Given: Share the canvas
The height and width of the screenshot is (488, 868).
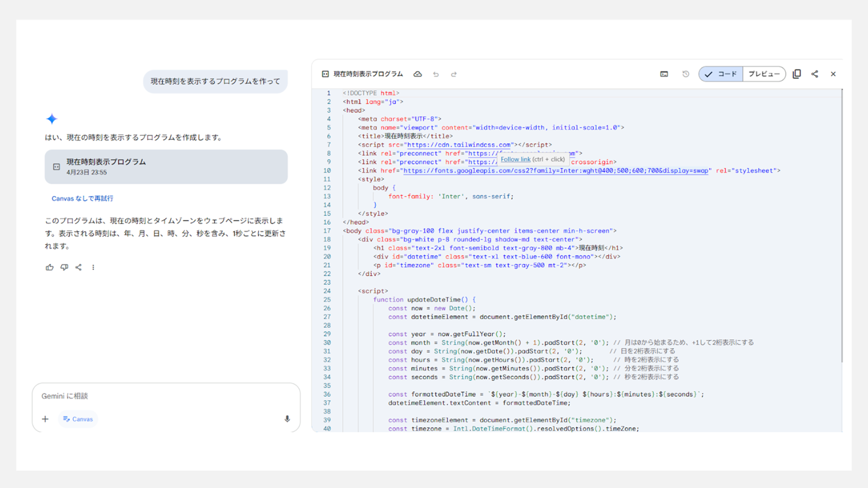Looking at the screenshot, I should coord(815,74).
